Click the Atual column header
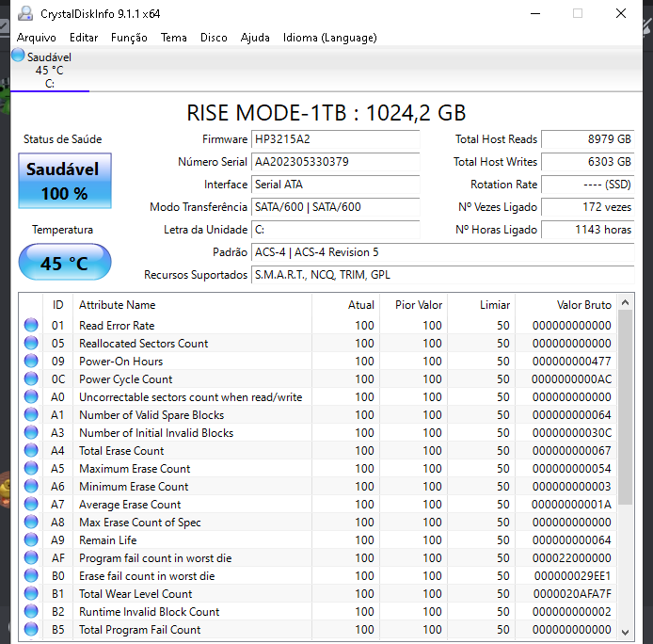653x644 pixels. [x=345, y=305]
